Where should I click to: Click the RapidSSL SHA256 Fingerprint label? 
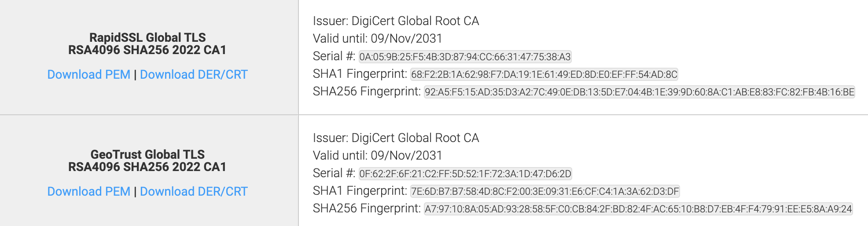[367, 91]
